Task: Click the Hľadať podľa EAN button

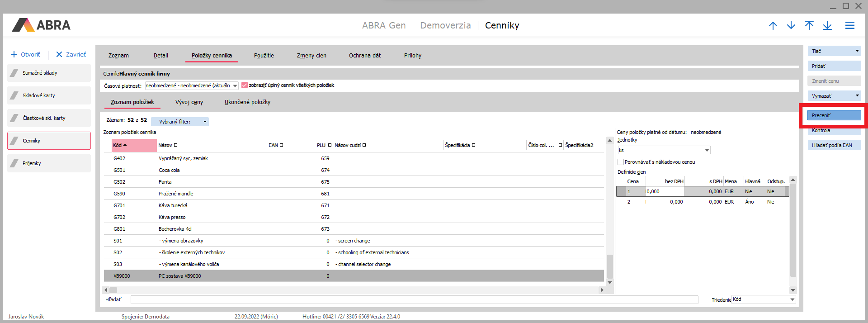Action: coord(834,145)
